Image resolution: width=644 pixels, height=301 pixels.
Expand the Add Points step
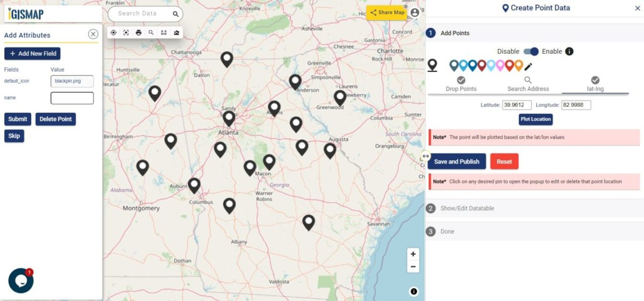535,33
